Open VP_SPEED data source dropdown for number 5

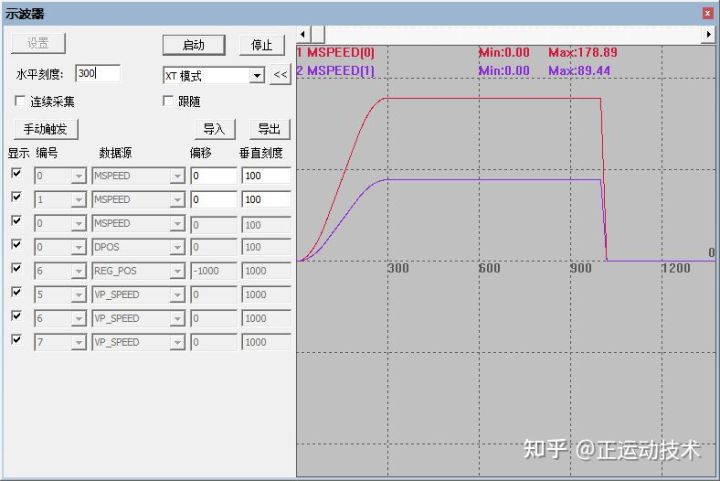(x=177, y=295)
